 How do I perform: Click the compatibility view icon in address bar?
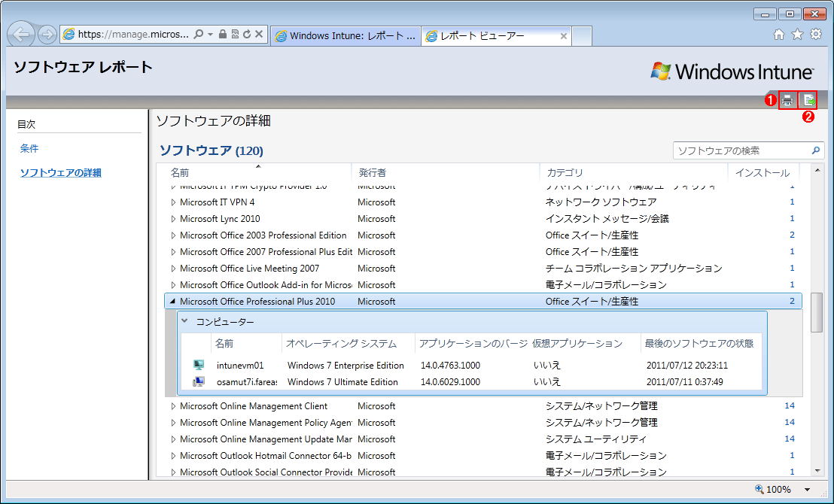[235, 35]
